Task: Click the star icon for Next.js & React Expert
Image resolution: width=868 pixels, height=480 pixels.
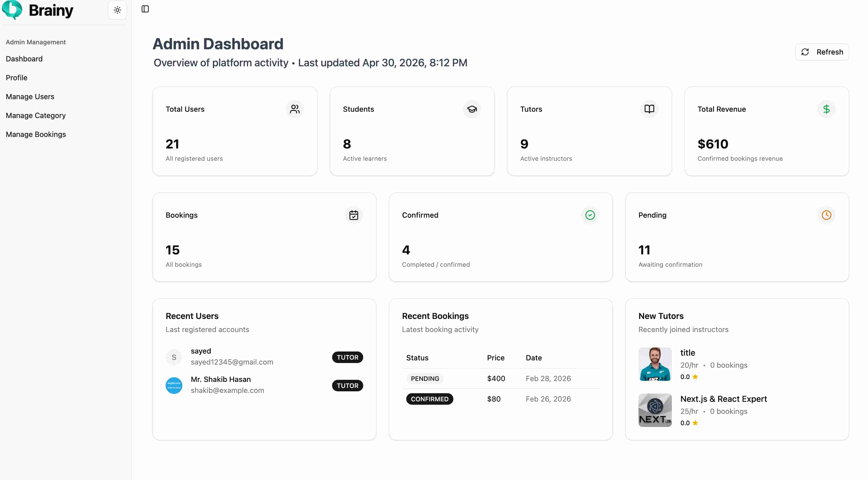Action: (x=695, y=423)
